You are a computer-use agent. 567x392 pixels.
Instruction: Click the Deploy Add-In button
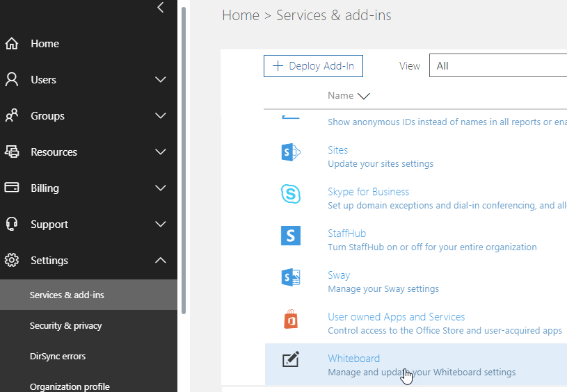313,66
